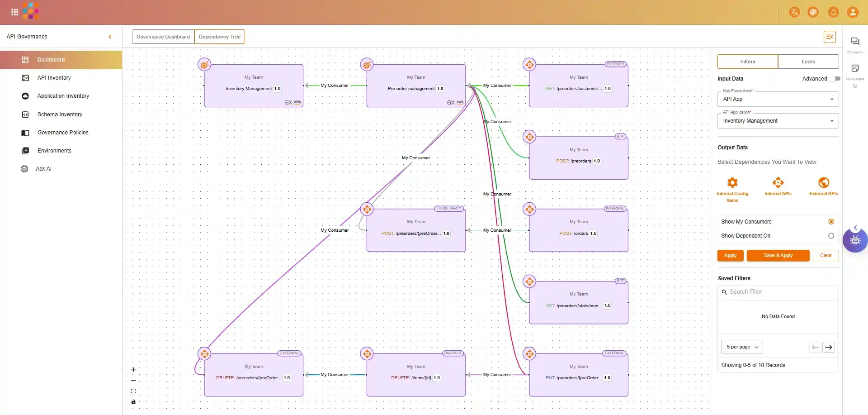The image size is (868, 415).
Task: Open the 5 per page dropdown
Action: pos(742,347)
